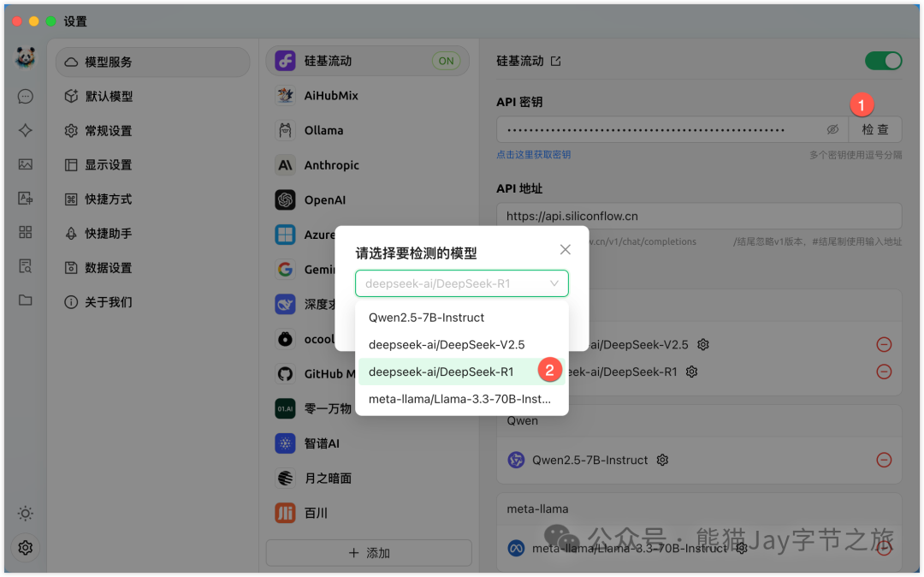
Task: Choose Qwen2.5-7B-Instruct from the dropdown
Action: 462,318
